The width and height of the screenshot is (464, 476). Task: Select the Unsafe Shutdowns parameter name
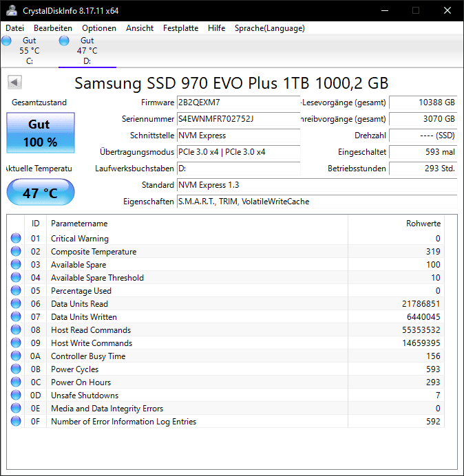85,396
